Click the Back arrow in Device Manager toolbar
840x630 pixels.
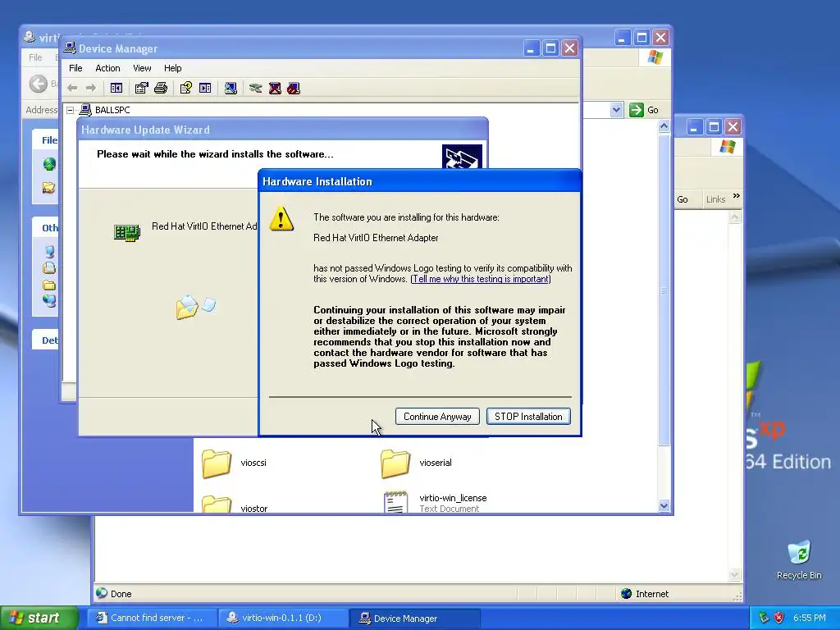(x=72, y=88)
